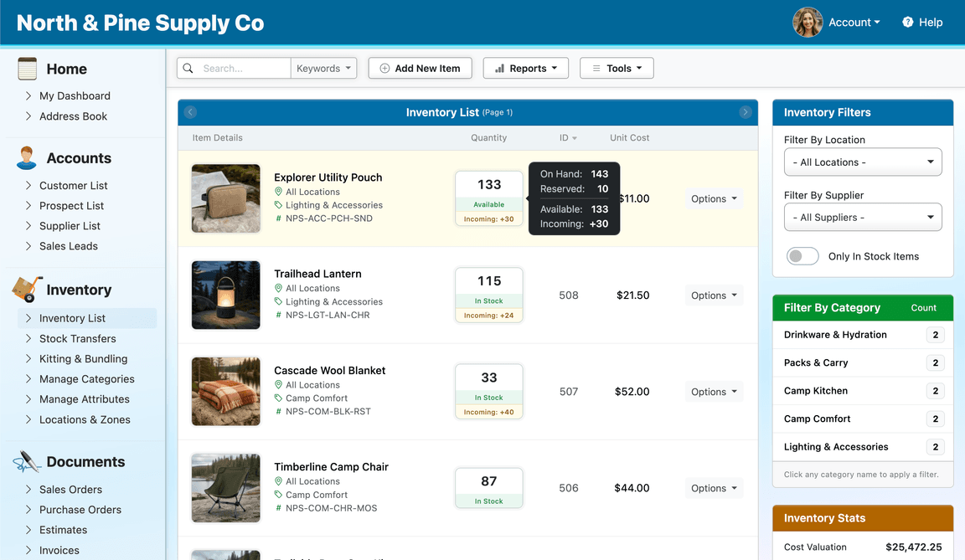Open Prospect List in sidebar
Image resolution: width=965 pixels, height=560 pixels.
click(71, 206)
